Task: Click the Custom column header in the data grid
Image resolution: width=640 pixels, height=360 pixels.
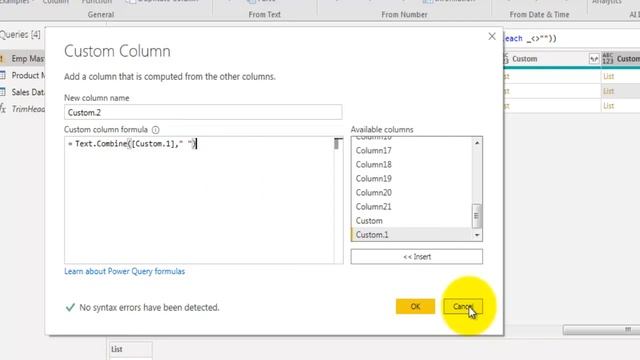Action: click(x=524, y=59)
